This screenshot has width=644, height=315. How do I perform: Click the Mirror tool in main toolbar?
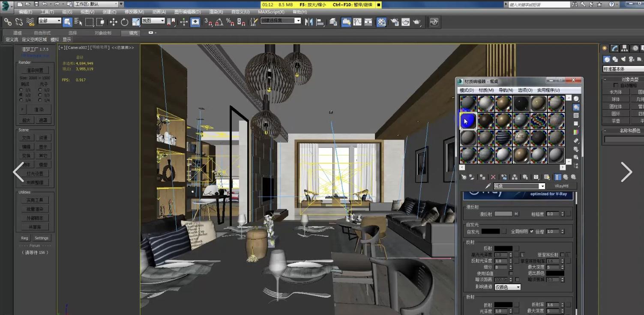coord(309,22)
